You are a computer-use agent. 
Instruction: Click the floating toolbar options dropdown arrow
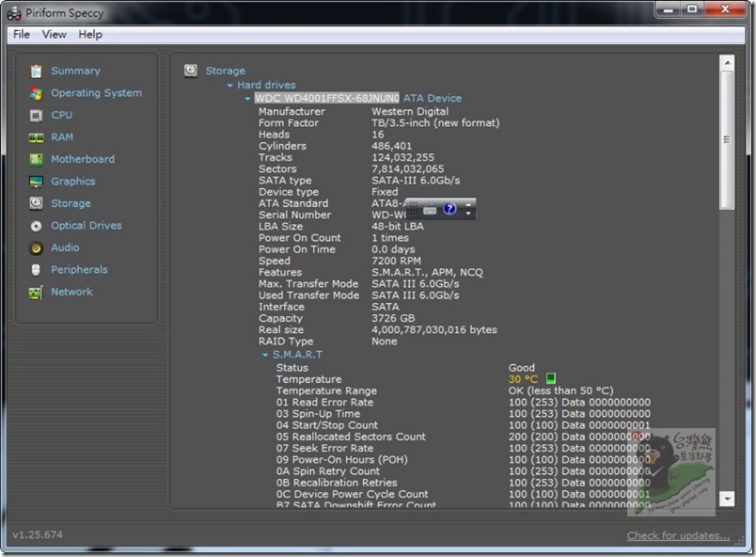[467, 214]
